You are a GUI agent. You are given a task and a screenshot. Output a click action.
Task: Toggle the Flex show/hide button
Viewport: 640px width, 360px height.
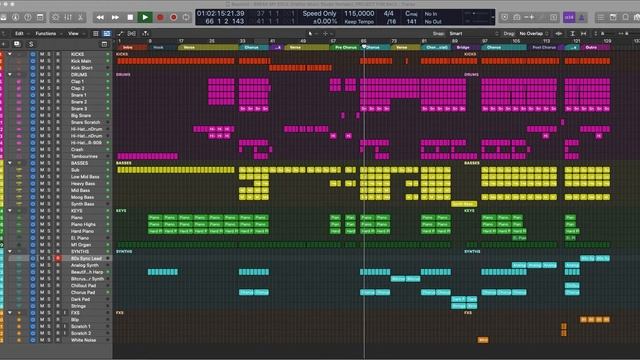click(x=131, y=33)
